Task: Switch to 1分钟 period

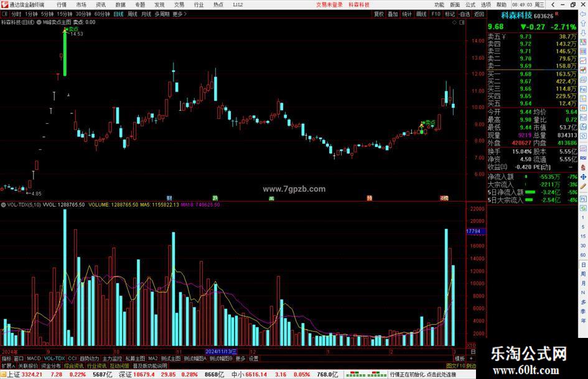Action: 31,14
